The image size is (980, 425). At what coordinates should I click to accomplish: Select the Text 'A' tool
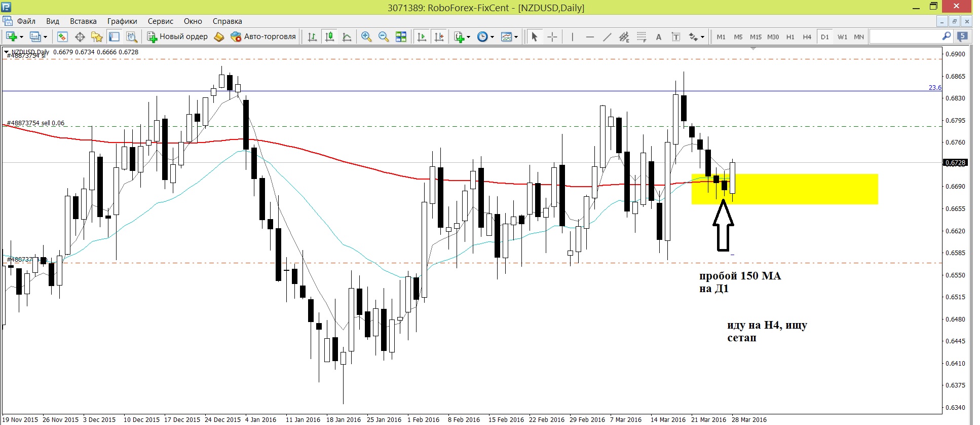pyautogui.click(x=659, y=37)
